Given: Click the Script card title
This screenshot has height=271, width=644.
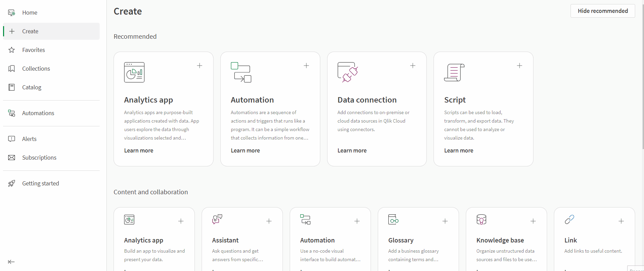Looking at the screenshot, I should tap(455, 100).
